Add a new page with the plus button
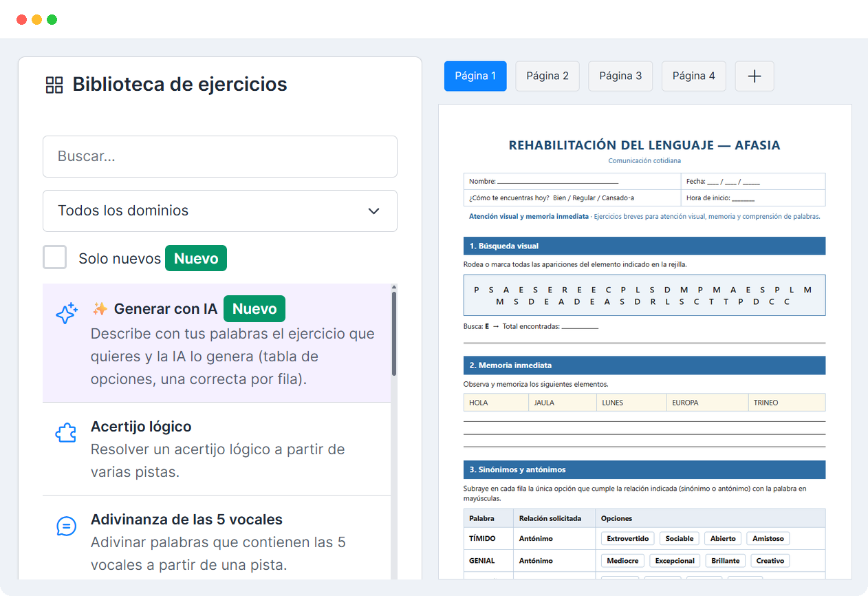Viewport: 868px width, 596px height. [x=755, y=76]
